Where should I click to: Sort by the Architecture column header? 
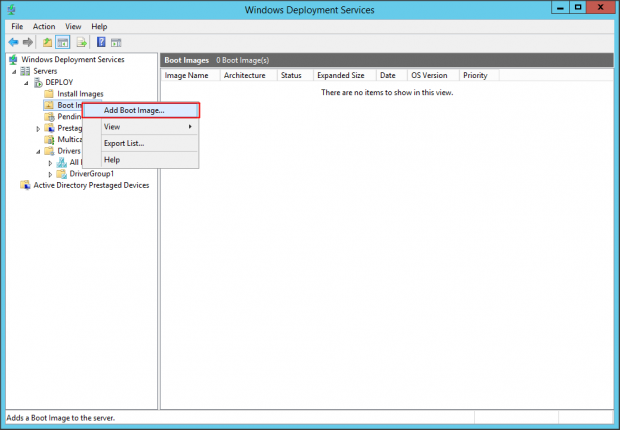(244, 75)
